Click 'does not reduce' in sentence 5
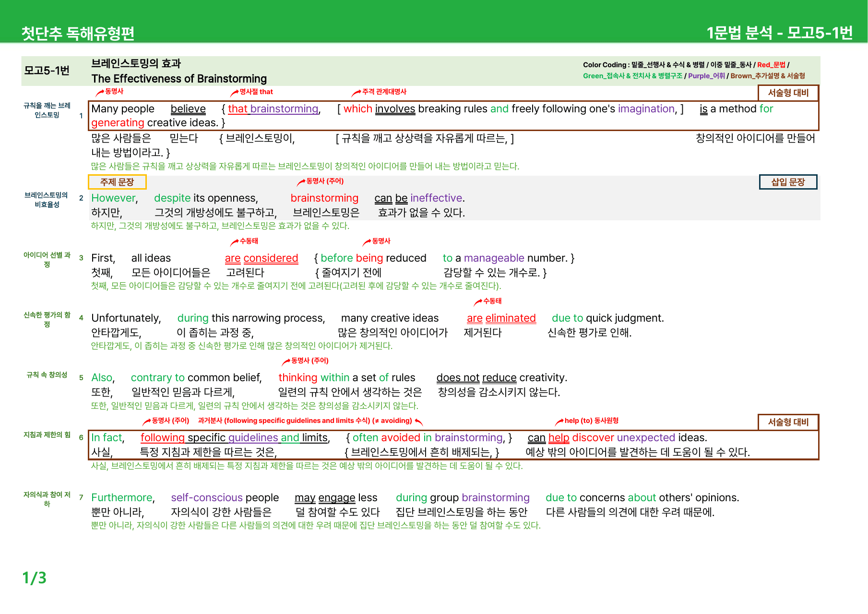868x614 pixels. click(476, 378)
